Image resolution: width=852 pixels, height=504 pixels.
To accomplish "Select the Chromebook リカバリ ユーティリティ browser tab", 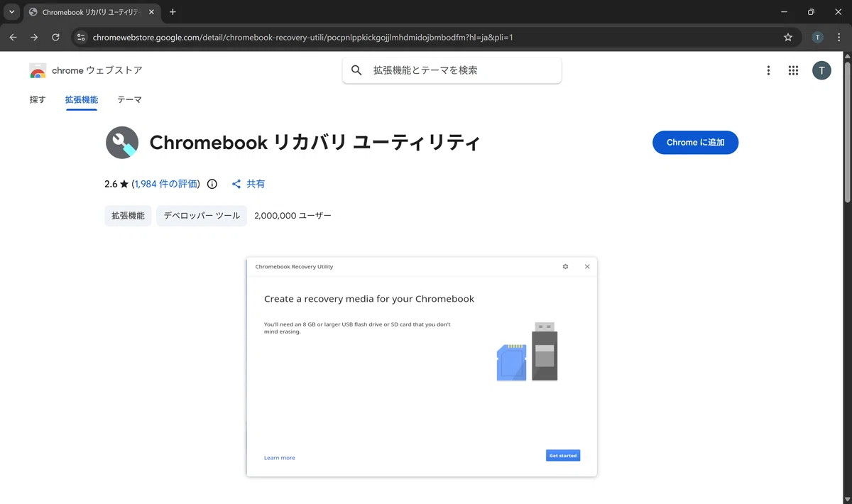I will (x=92, y=12).
